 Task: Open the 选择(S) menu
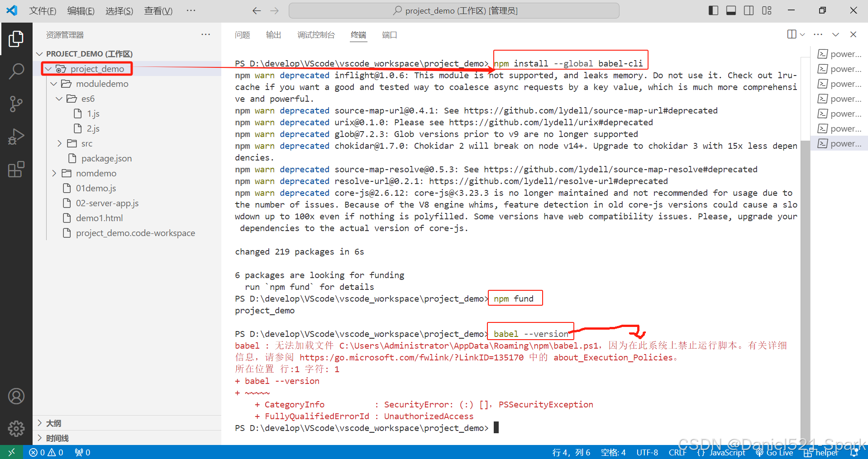pyautogui.click(x=119, y=11)
